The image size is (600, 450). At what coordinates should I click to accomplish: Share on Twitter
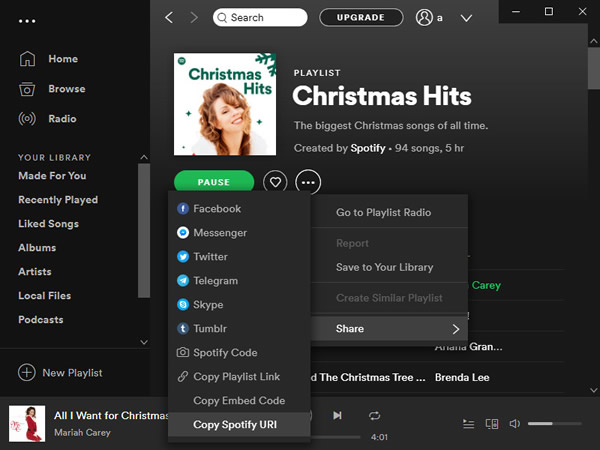tap(239, 257)
